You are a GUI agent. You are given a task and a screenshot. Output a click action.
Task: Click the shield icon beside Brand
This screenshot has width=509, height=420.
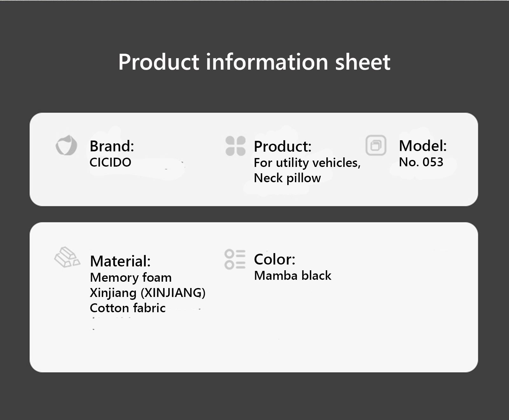(66, 146)
